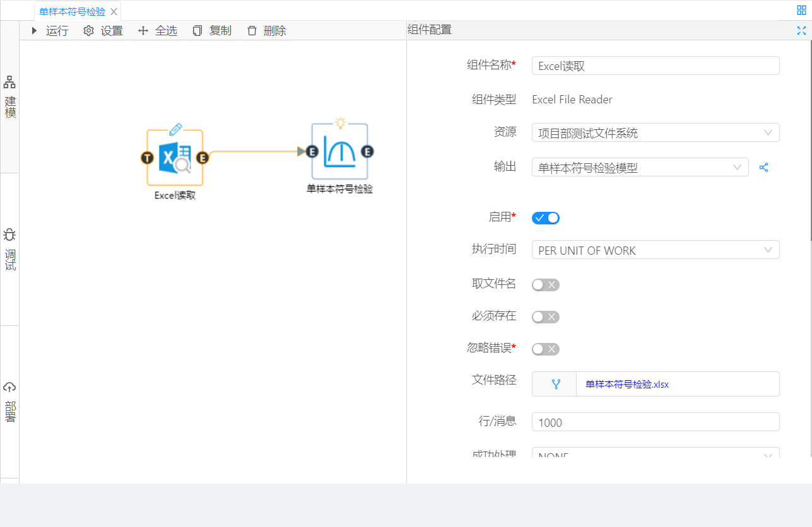
Task: Turn on the 必须存在 toggle
Action: pos(546,317)
